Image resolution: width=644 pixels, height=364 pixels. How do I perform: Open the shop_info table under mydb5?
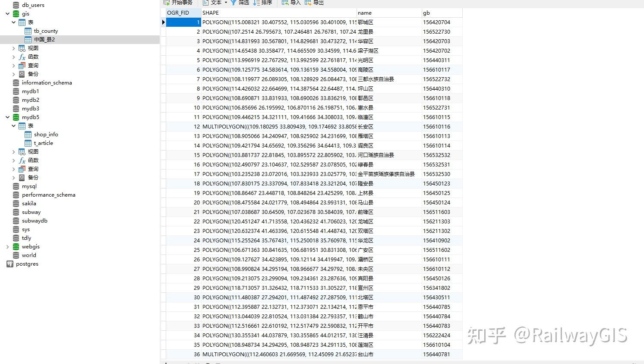(x=46, y=134)
